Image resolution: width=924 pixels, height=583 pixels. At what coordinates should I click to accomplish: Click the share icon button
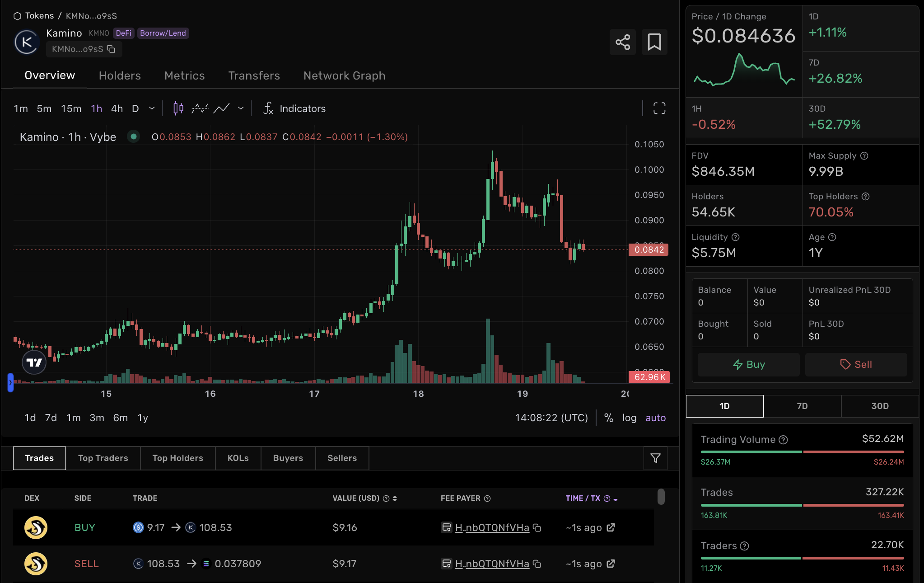pos(622,42)
